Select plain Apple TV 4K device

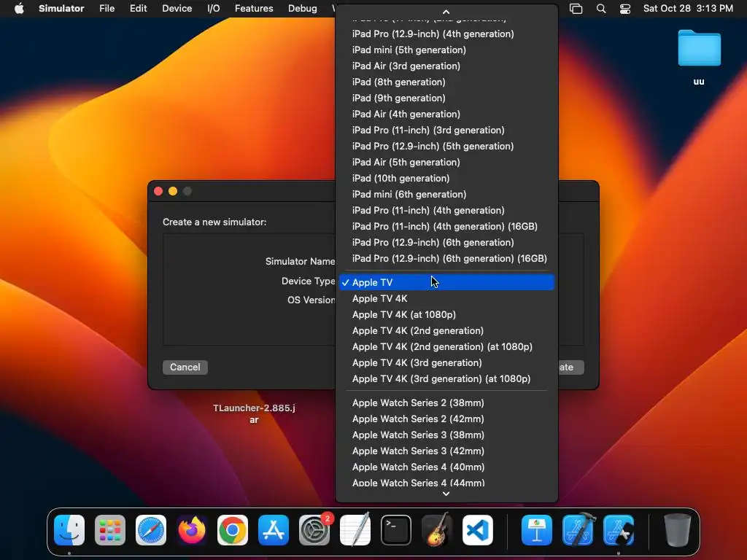446,298
